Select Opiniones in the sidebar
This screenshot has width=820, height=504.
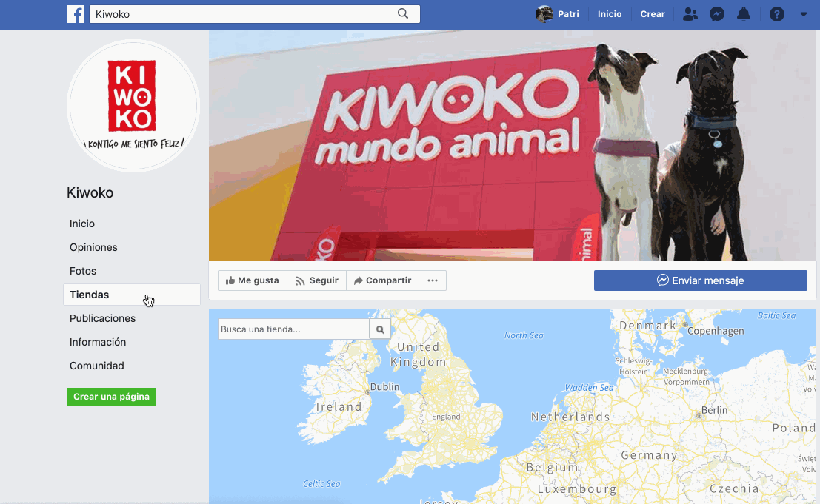coord(93,247)
